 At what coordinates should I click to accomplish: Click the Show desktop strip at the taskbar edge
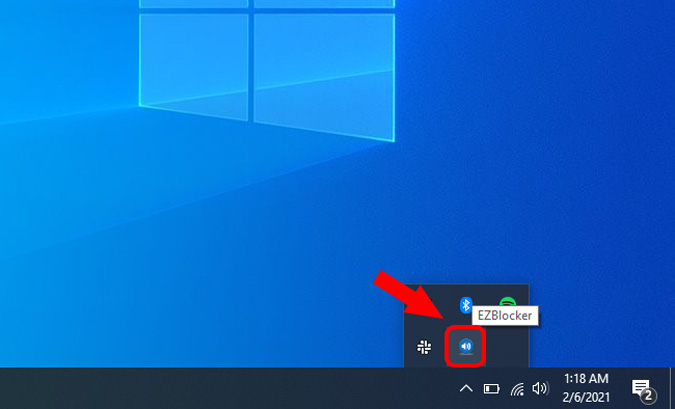point(672,388)
